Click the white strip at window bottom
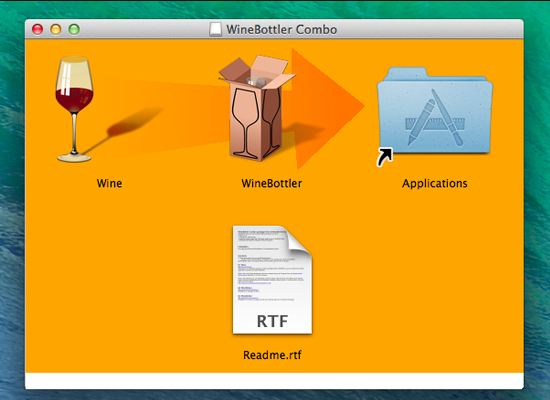The height and width of the screenshot is (400, 550). click(x=274, y=381)
